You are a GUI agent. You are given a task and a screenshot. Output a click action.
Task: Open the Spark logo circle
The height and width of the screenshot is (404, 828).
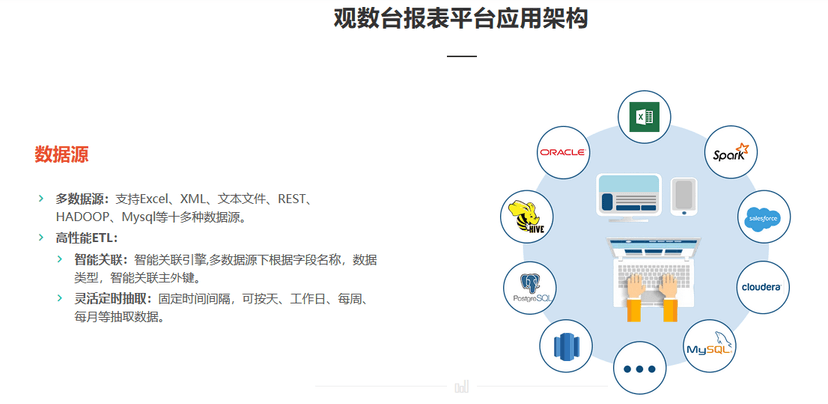point(731,152)
